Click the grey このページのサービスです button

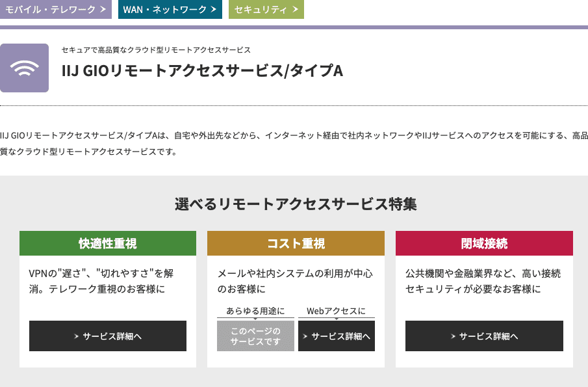pos(255,336)
